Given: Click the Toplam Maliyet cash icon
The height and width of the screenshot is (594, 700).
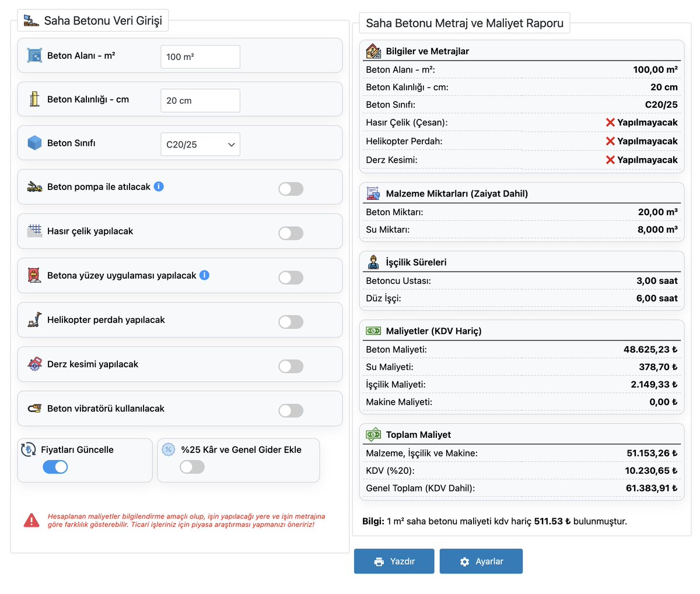Looking at the screenshot, I should [373, 435].
